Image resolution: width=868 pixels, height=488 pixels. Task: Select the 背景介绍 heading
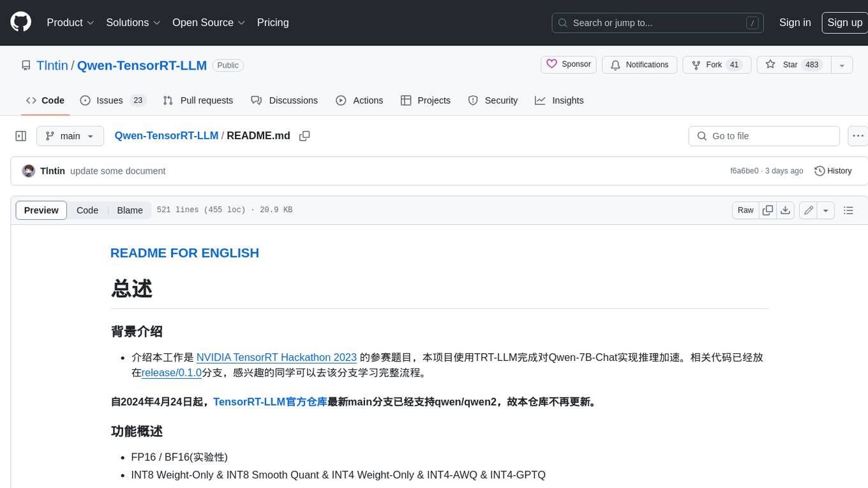point(137,332)
